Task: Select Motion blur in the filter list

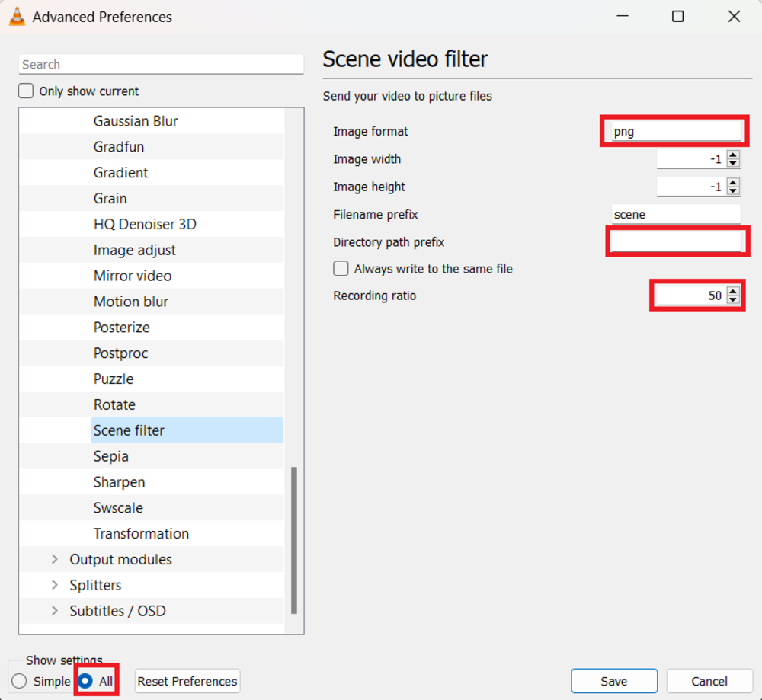Action: [x=131, y=302]
